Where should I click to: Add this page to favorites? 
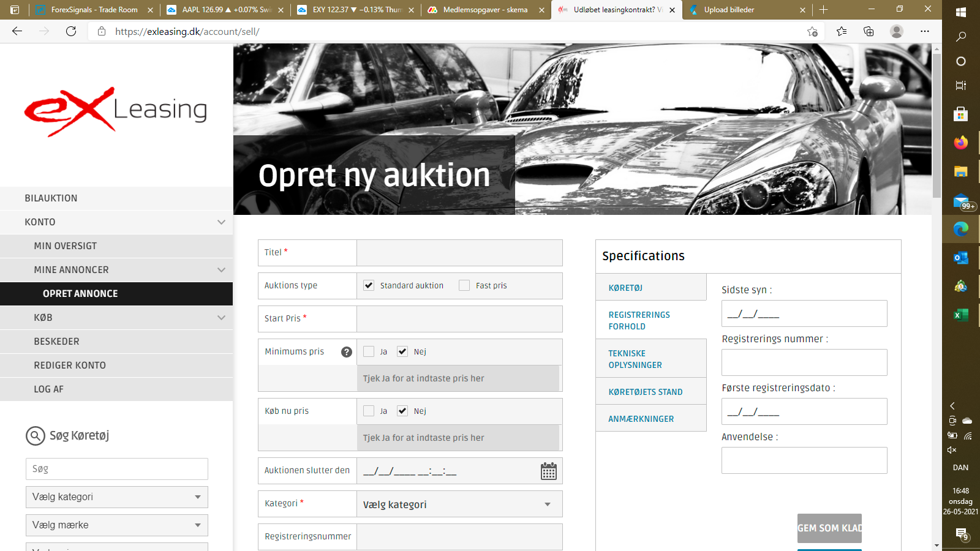coord(812,31)
